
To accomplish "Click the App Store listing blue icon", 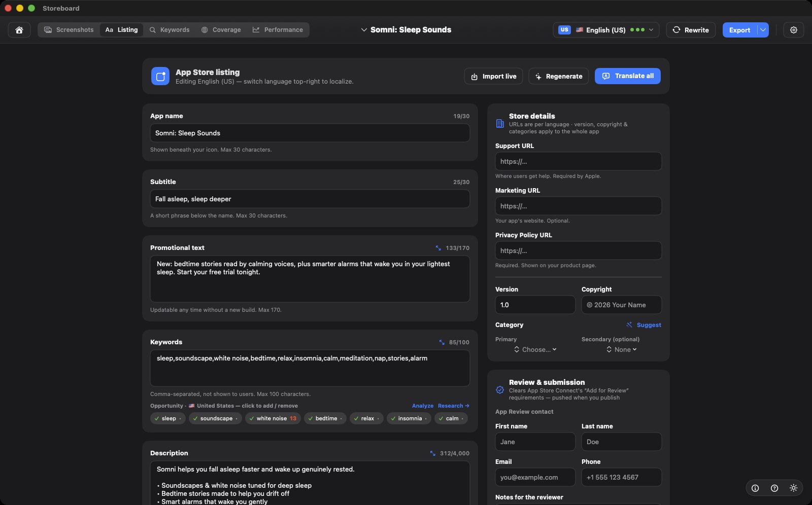I will (x=160, y=77).
